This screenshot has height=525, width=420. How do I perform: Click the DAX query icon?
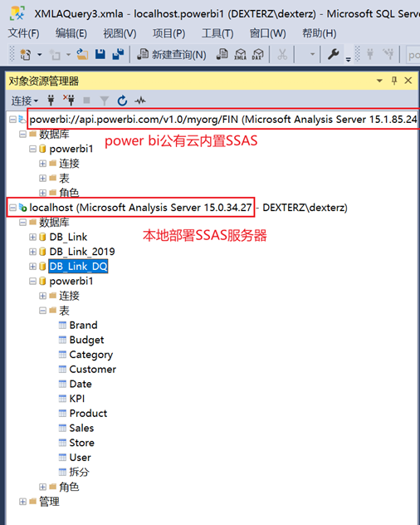pos(258,54)
